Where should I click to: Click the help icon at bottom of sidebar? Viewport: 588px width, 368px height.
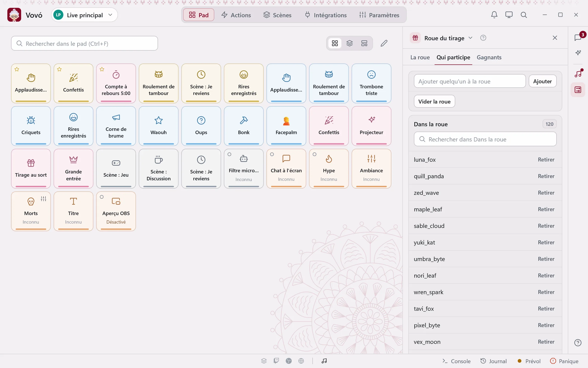coord(578,343)
